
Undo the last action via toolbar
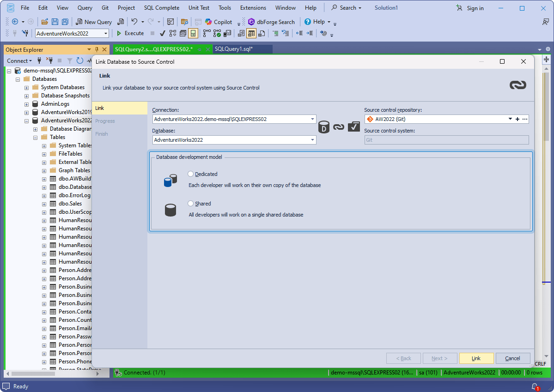coord(134,22)
